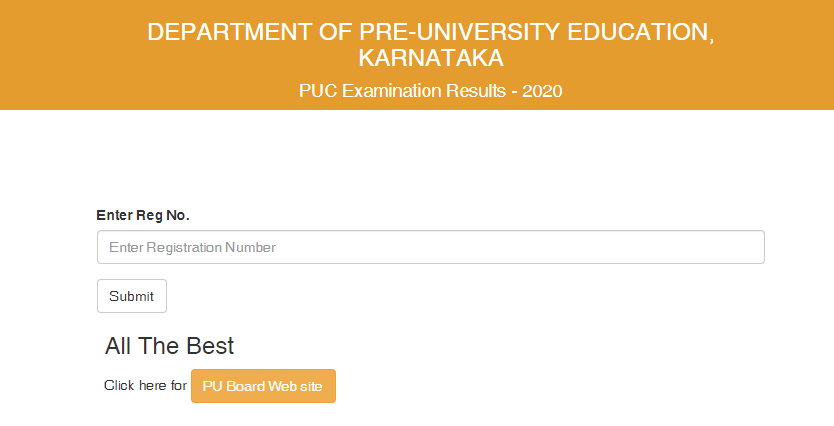The width and height of the screenshot is (834, 426).
Task: Visit the PU Board site via orange button
Action: [263, 386]
